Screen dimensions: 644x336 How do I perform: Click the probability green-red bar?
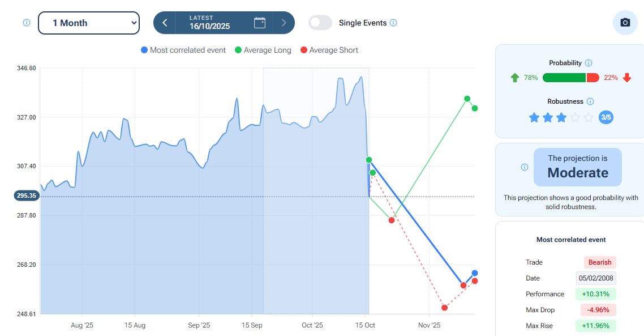570,78
